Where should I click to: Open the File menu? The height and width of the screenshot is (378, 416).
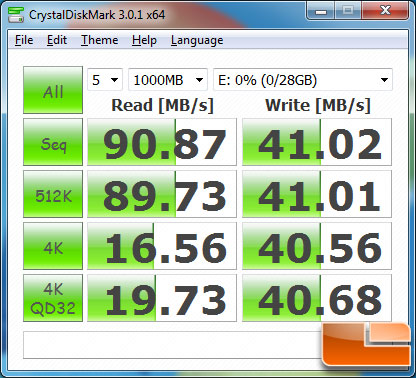24,40
